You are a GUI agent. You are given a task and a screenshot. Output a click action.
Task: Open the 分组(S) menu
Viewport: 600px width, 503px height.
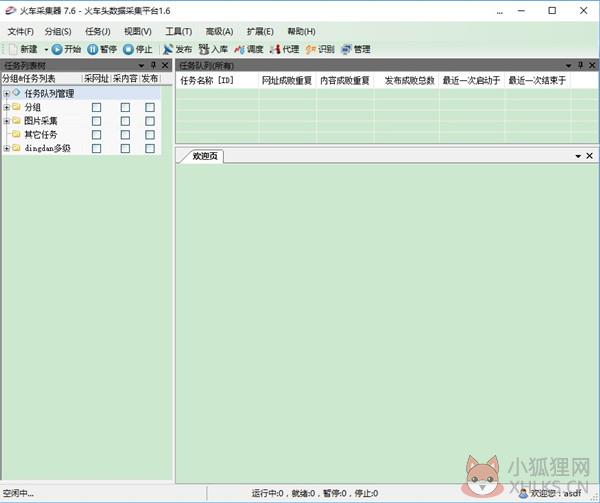58,31
